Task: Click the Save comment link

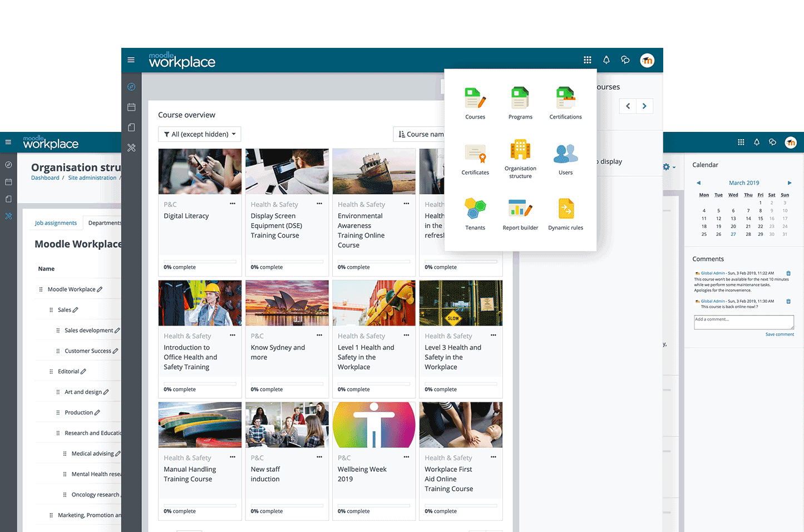Action: 780,334
